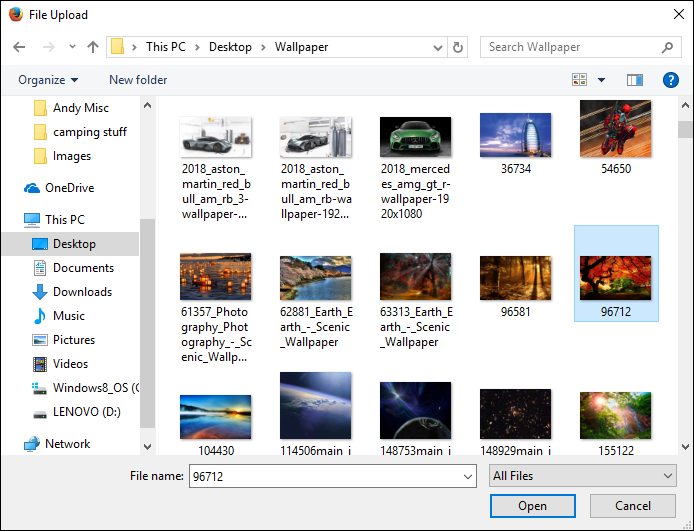The image size is (694, 531).
Task: Open the Andy Misc folder
Action: (x=71, y=108)
